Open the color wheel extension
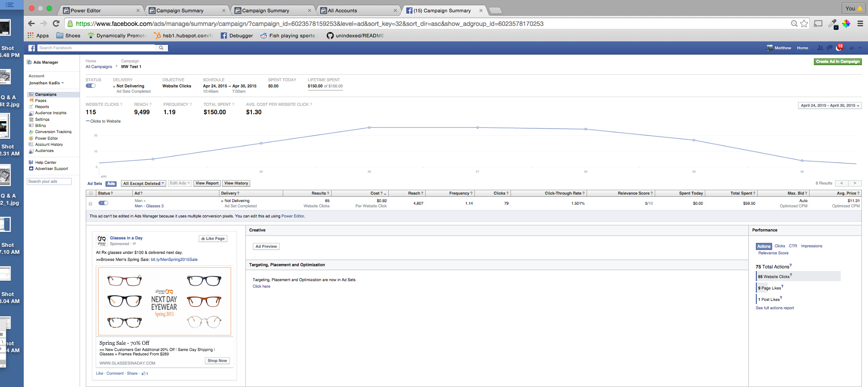Viewport: 868px width, 387px height. click(x=846, y=24)
